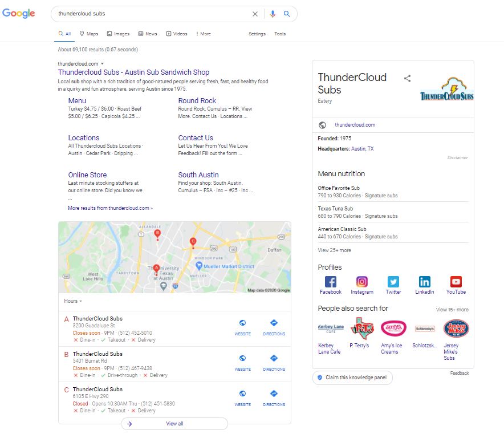The height and width of the screenshot is (434, 504).
Task: Open thundercloud.com link in knowledge panel
Action: pos(355,125)
